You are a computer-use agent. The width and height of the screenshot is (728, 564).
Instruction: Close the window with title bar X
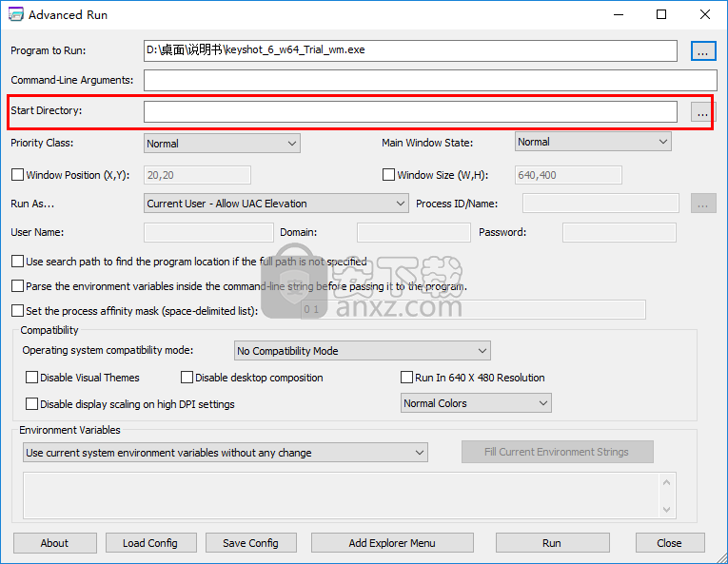coord(705,14)
